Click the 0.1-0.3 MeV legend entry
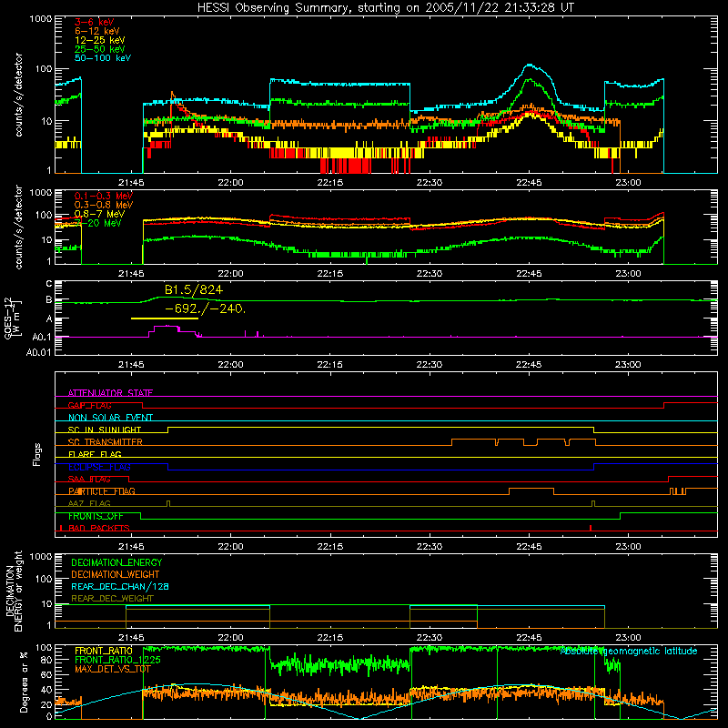The height and width of the screenshot is (728, 728). (x=104, y=196)
